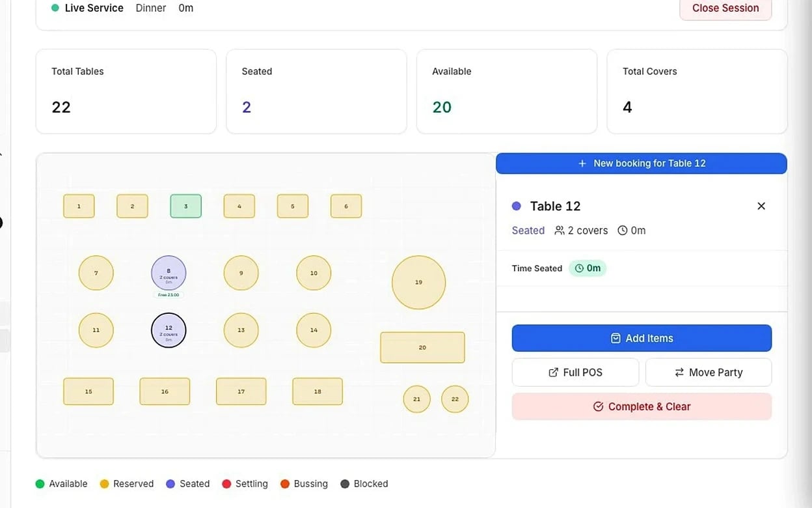The image size is (812, 508).
Task: Click the 0m Time Seated badge
Action: click(588, 268)
